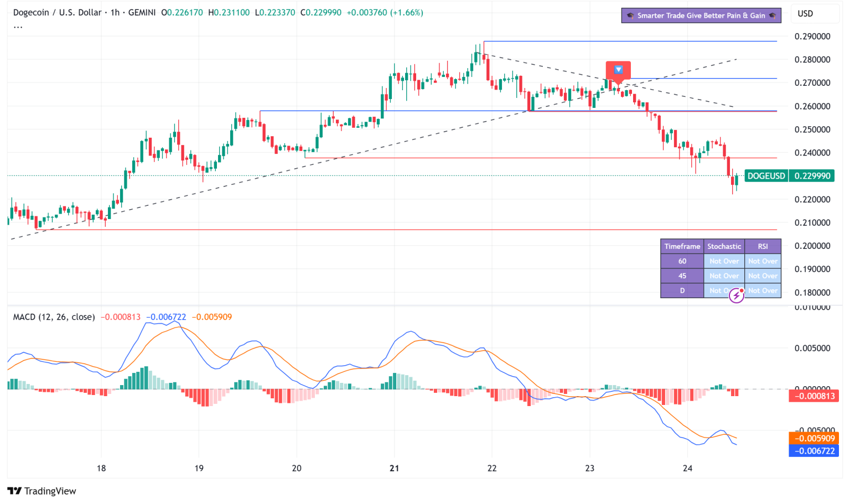Click the left graduation cap icon on purple banner
Image resolution: width=850 pixels, height=504 pixels.
pos(631,15)
